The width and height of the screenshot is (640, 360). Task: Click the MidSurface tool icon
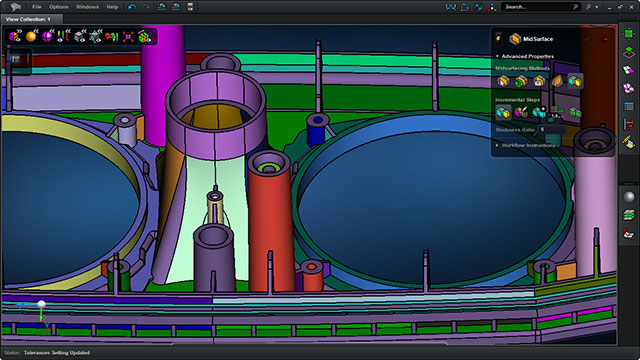click(x=515, y=39)
